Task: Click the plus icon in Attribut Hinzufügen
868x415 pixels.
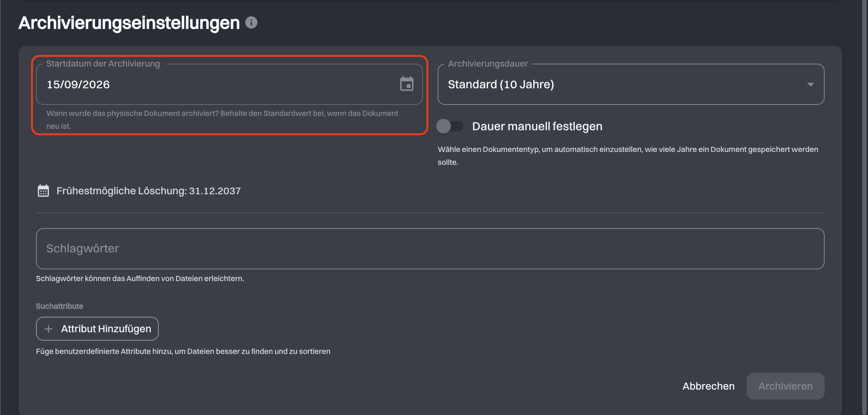Action: 49,329
